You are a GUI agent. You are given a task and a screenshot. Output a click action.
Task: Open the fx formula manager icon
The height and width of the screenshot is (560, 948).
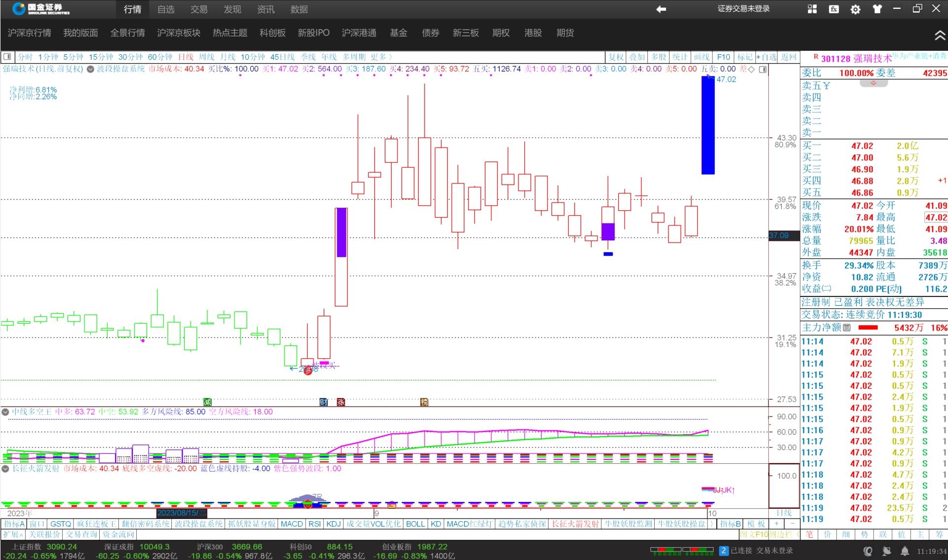click(834, 9)
